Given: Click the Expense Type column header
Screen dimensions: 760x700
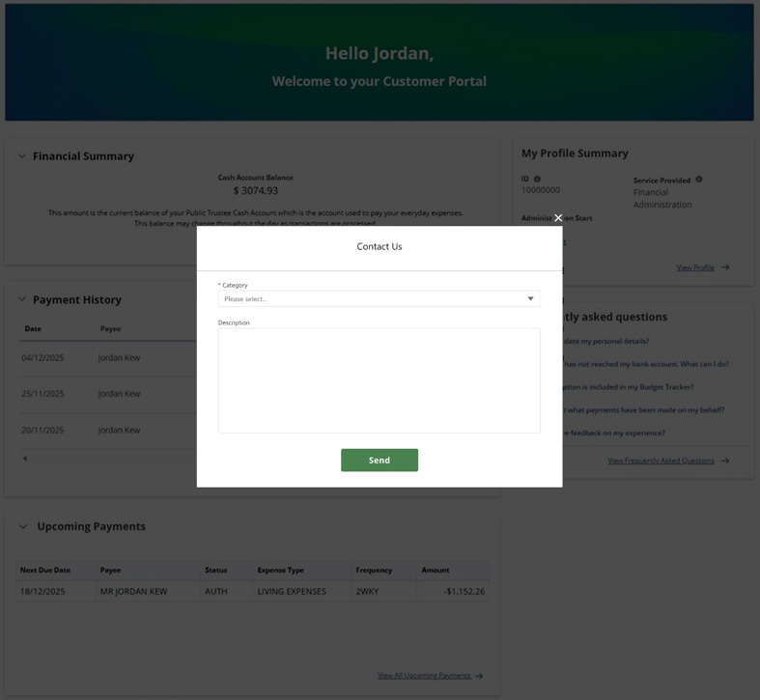Looking at the screenshot, I should (x=281, y=570).
